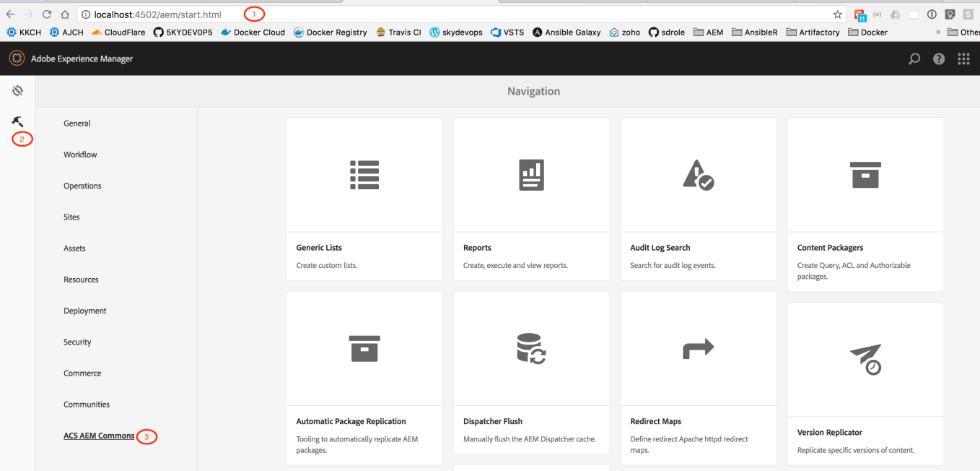Select the Tools hammer icon in sidebar

[17, 121]
